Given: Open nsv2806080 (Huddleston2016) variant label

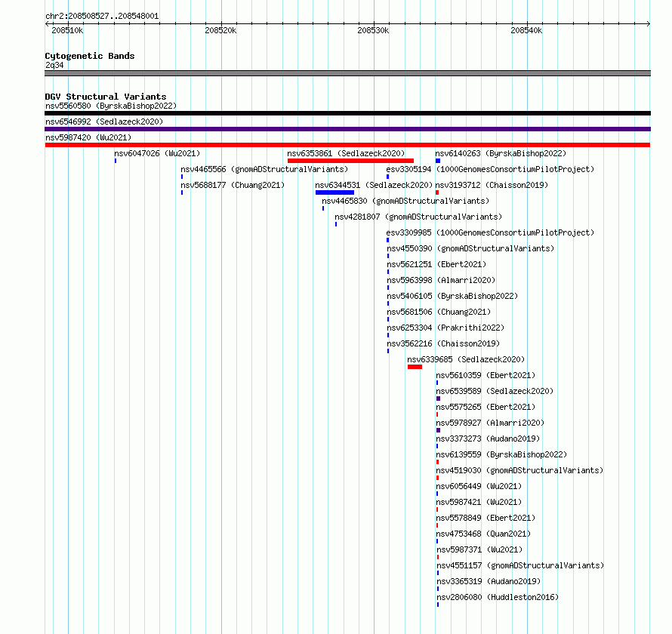Looking at the screenshot, I should click(498, 597).
